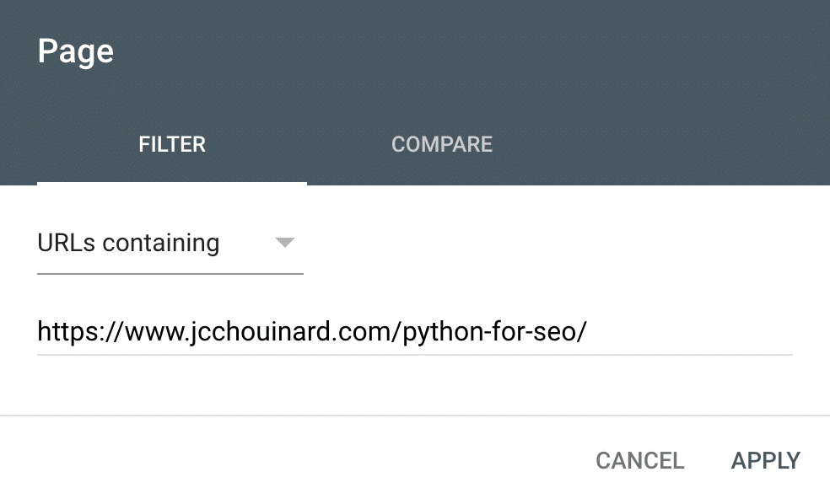The image size is (830, 504).
Task: Click the https:// beginning of the URL field
Action: [x=79, y=332]
